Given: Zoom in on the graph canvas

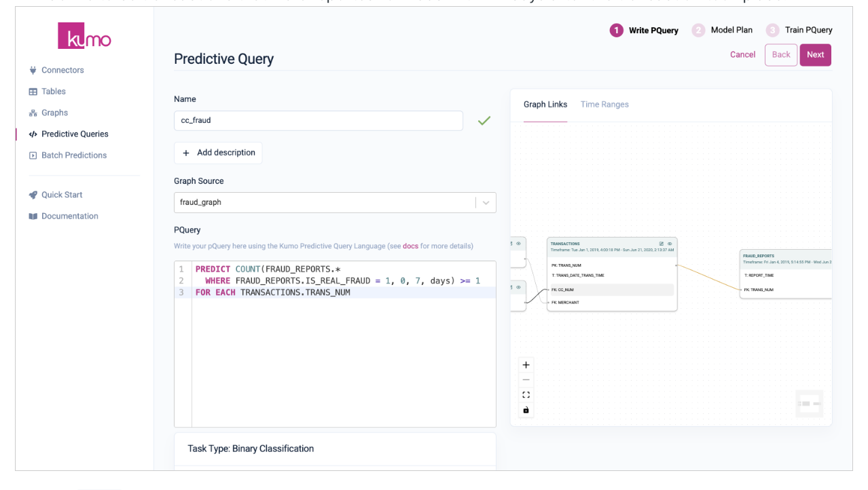Looking at the screenshot, I should click(x=526, y=365).
